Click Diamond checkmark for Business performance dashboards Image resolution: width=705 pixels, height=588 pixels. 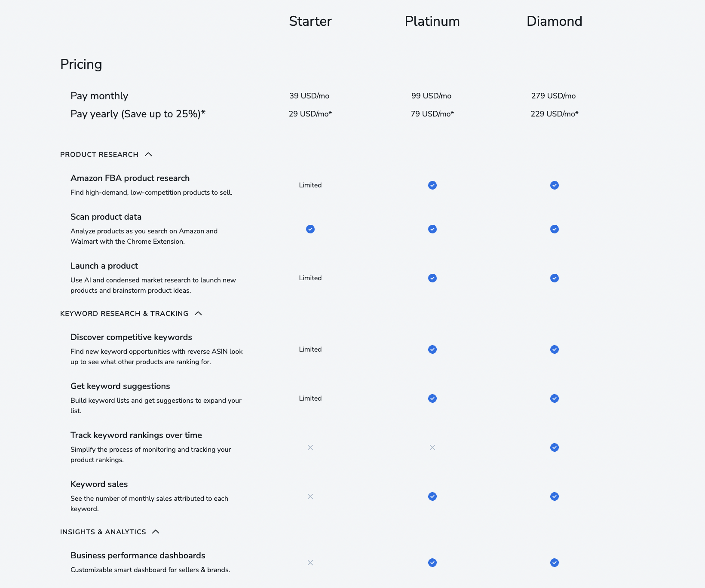pyautogui.click(x=555, y=563)
